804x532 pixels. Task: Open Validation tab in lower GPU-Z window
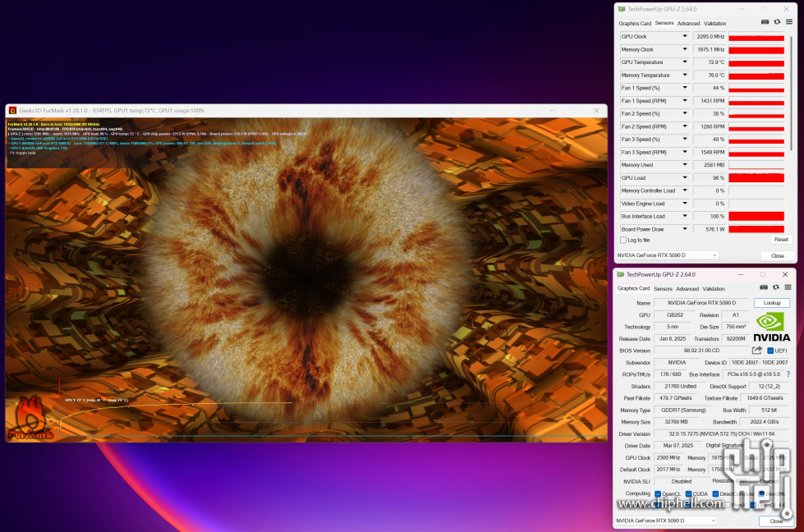coord(714,288)
